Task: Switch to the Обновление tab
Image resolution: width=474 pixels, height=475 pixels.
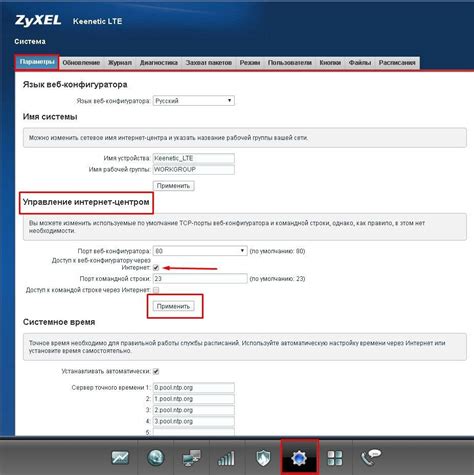Action: 81,63
